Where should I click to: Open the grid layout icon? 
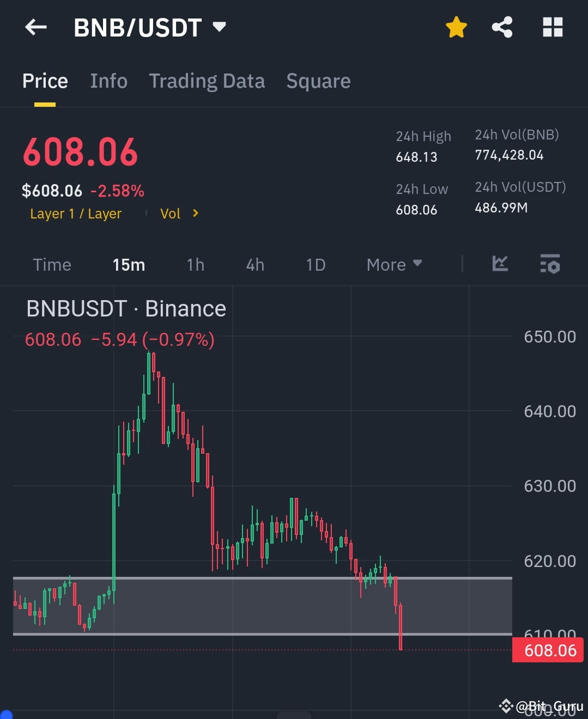coord(552,27)
